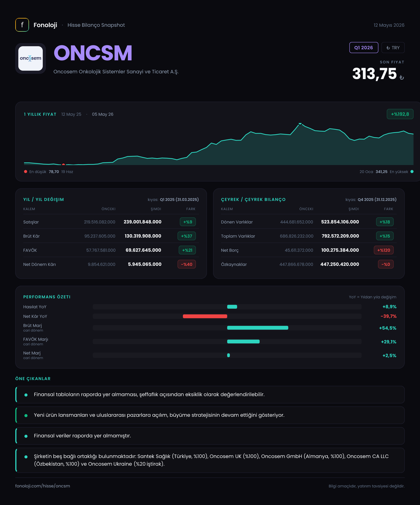Click the YIL / YIL DEĞİŞİM heading
The width and height of the screenshot is (420, 505).
click(44, 199)
